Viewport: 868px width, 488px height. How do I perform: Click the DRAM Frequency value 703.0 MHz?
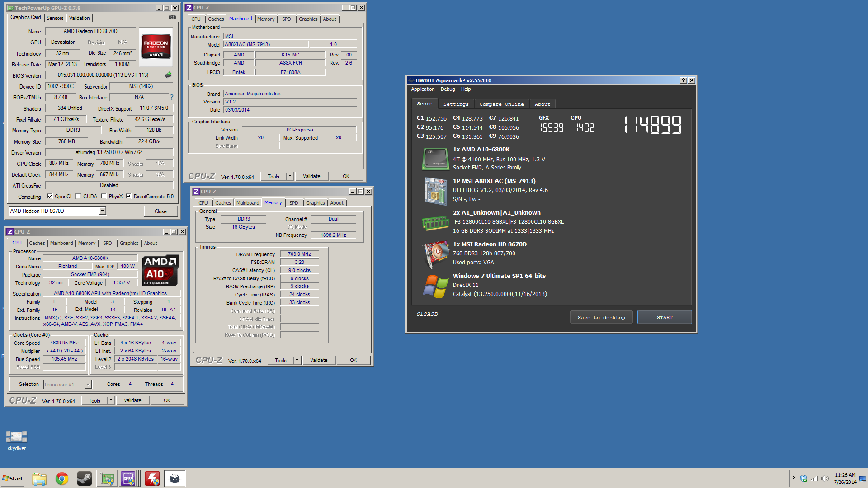click(x=299, y=254)
